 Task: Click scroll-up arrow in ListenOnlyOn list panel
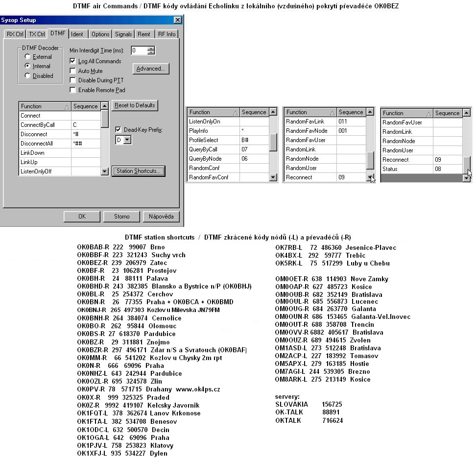pos(273,112)
